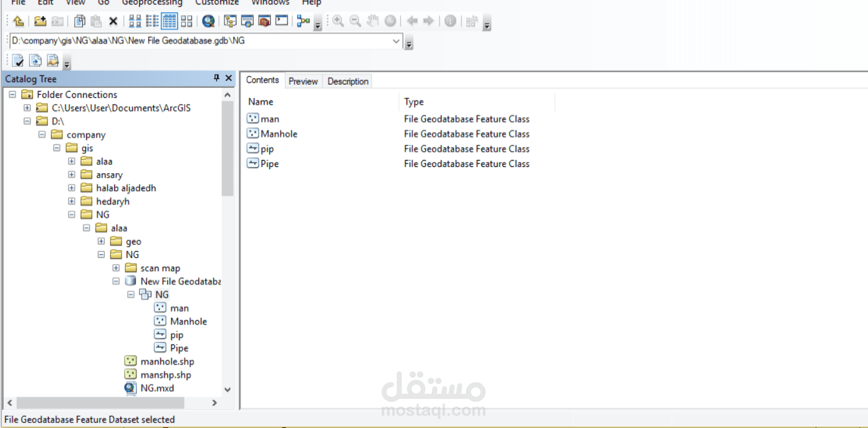868x428 pixels.
Task: Open the ModelBuilder window
Action: pyautogui.click(x=304, y=21)
